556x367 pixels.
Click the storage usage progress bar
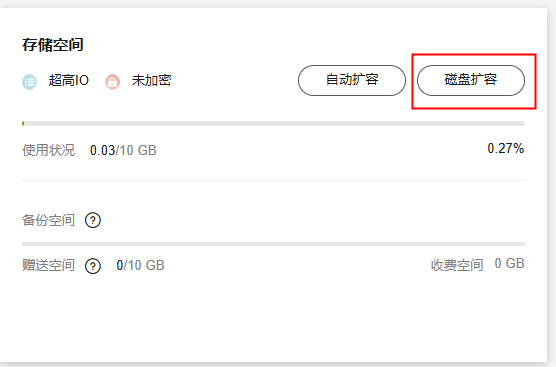tap(273, 123)
